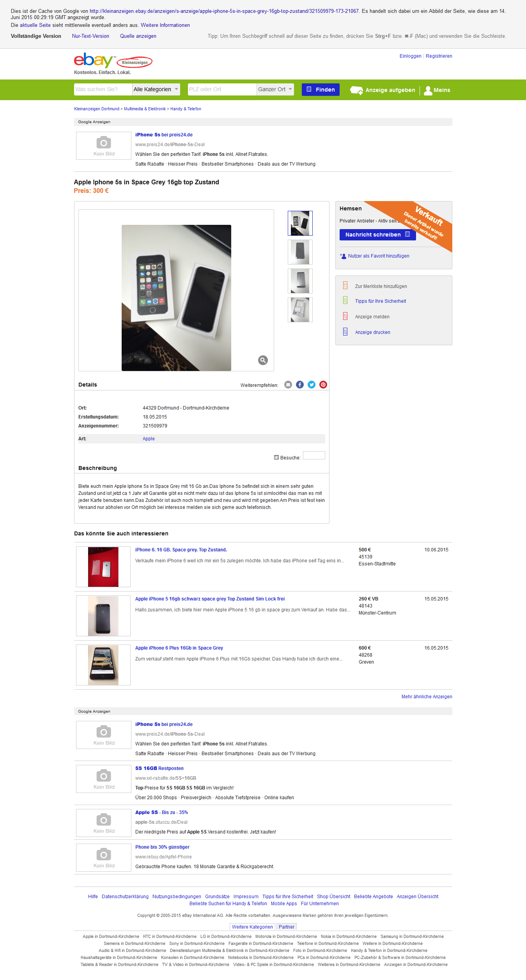This screenshot has width=526, height=980.
Task: Open Handy & Telefon breadcrumb link
Action: click(186, 109)
